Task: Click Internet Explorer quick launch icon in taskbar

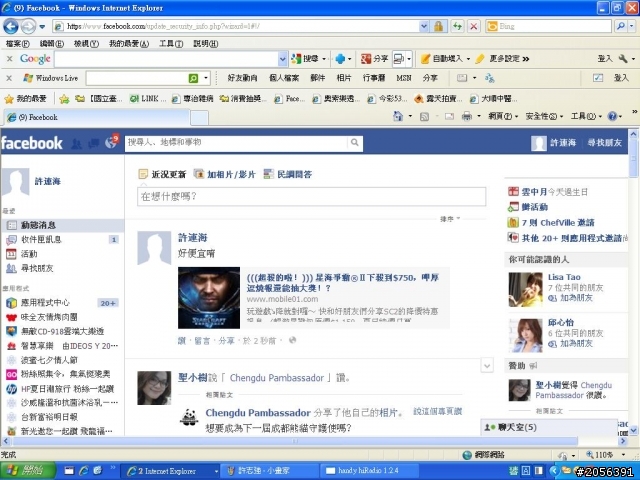Action: click(x=84, y=471)
